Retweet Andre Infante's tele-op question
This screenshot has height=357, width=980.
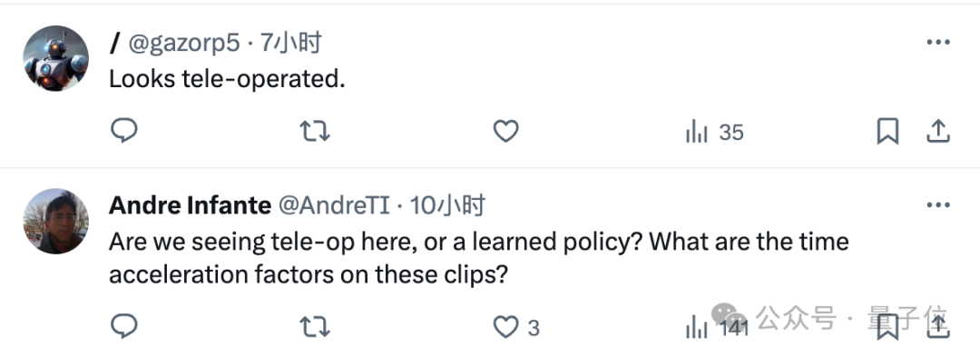[x=314, y=326]
